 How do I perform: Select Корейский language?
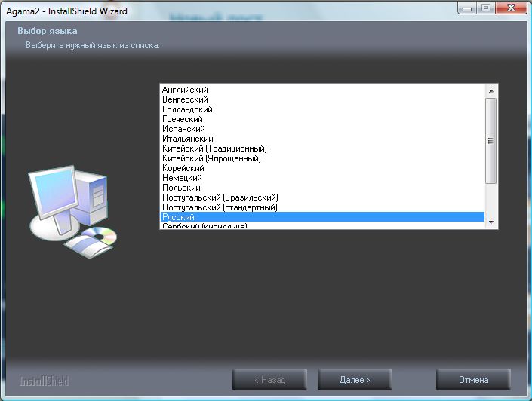pos(322,168)
